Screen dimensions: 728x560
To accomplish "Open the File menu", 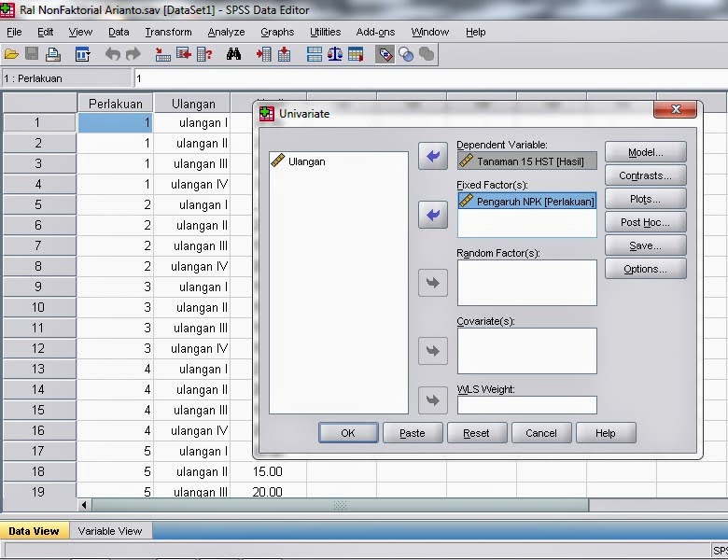I will click(x=14, y=32).
